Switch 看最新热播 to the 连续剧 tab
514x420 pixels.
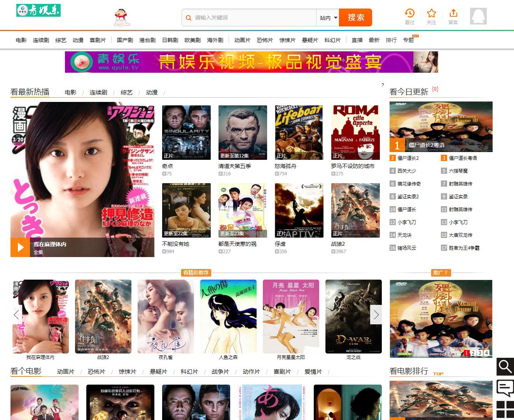click(98, 92)
